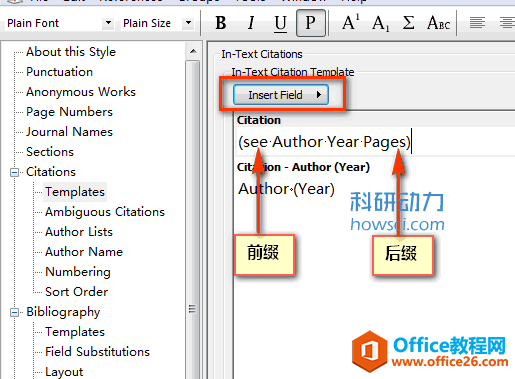
Task: Select Anonymous Works item
Action: (x=81, y=92)
